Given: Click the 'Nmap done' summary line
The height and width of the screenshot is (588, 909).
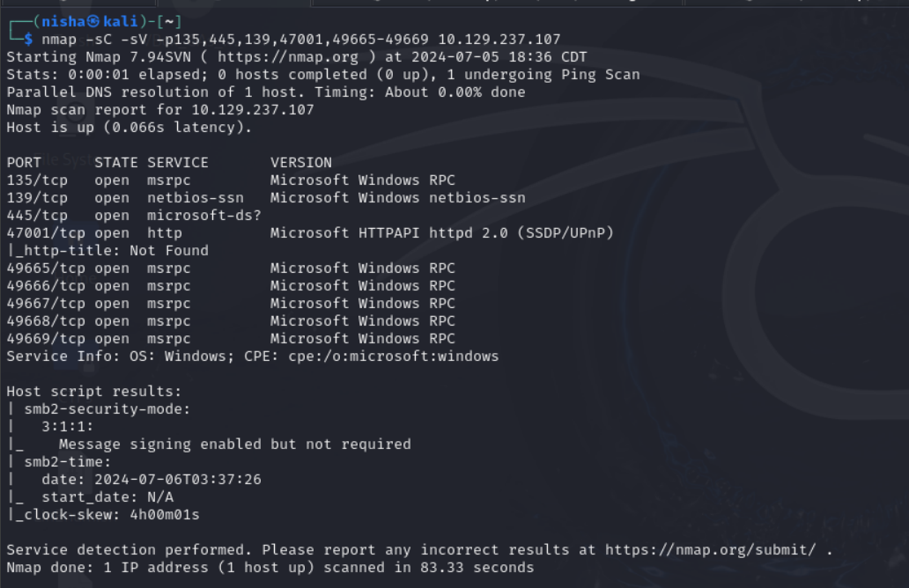Looking at the screenshot, I should tap(270, 568).
